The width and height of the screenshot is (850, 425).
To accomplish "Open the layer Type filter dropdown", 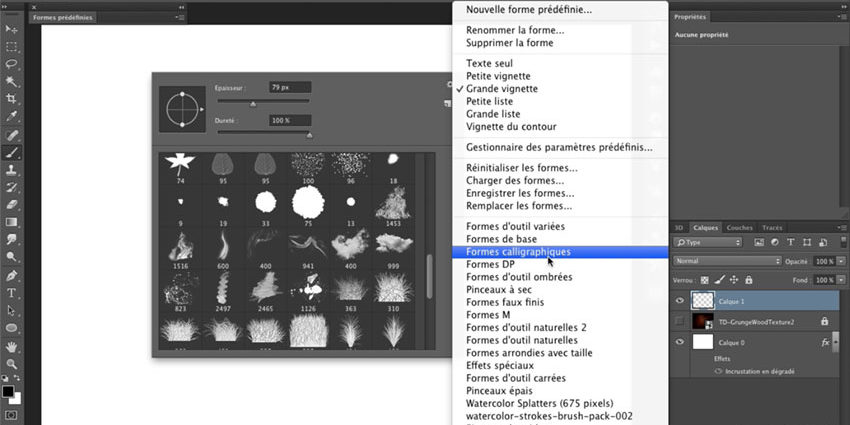I will 708,242.
